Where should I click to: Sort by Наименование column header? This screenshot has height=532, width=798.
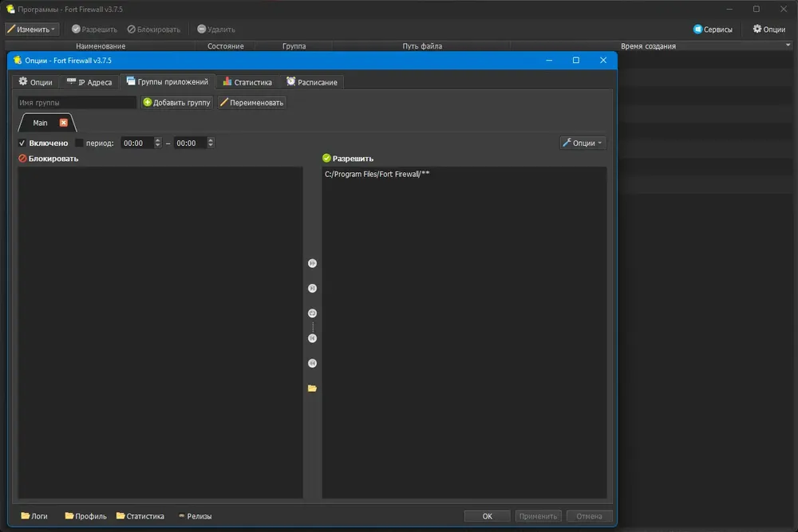click(x=101, y=45)
